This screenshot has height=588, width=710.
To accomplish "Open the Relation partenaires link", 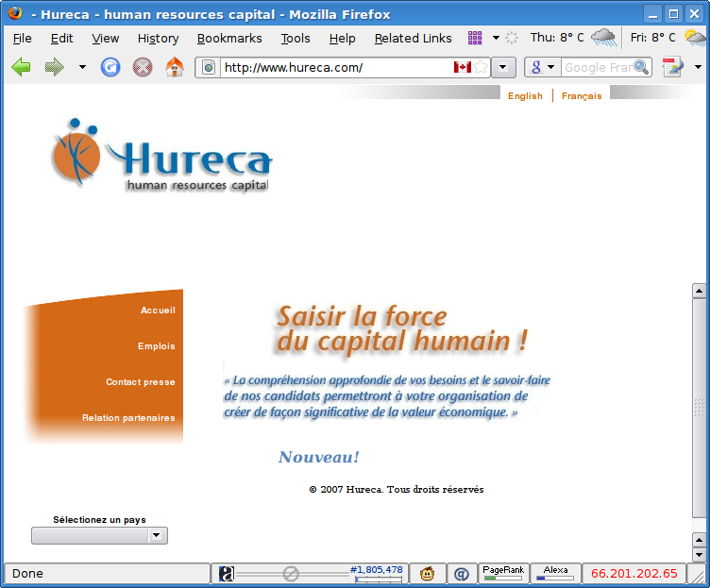I will click(x=128, y=418).
